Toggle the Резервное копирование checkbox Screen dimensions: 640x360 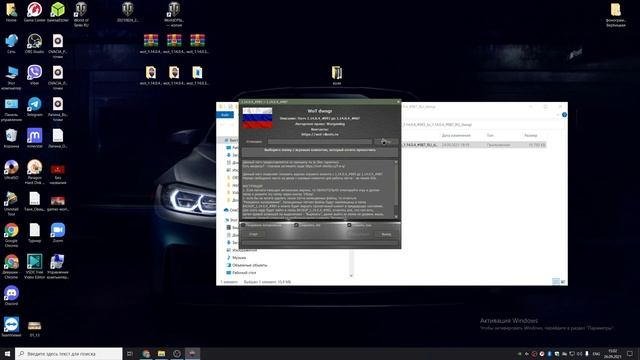(243, 225)
